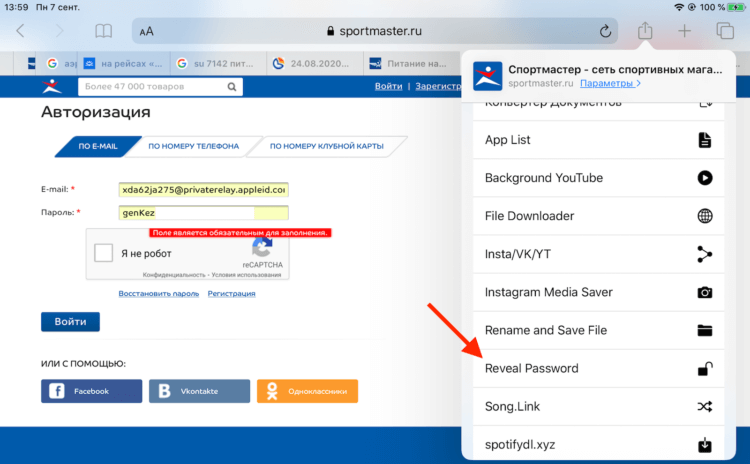Click 'Восстановить пароль' link
750x464 pixels.
click(159, 293)
